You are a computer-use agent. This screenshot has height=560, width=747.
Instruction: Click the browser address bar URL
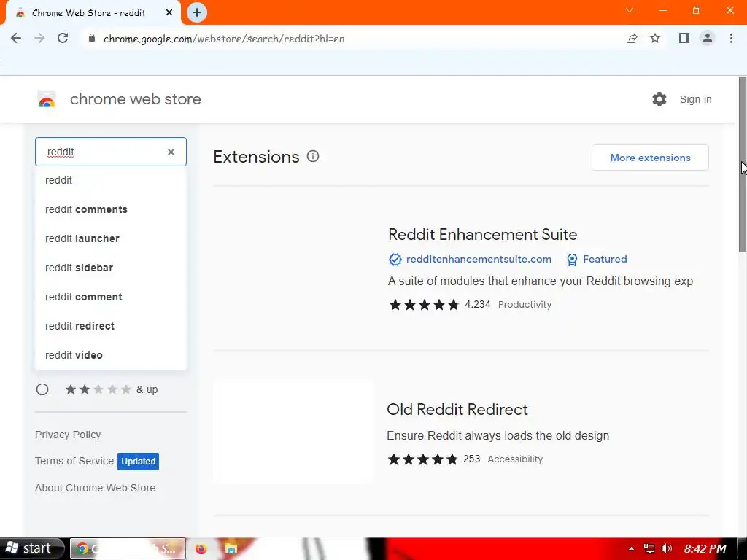pyautogui.click(x=224, y=39)
